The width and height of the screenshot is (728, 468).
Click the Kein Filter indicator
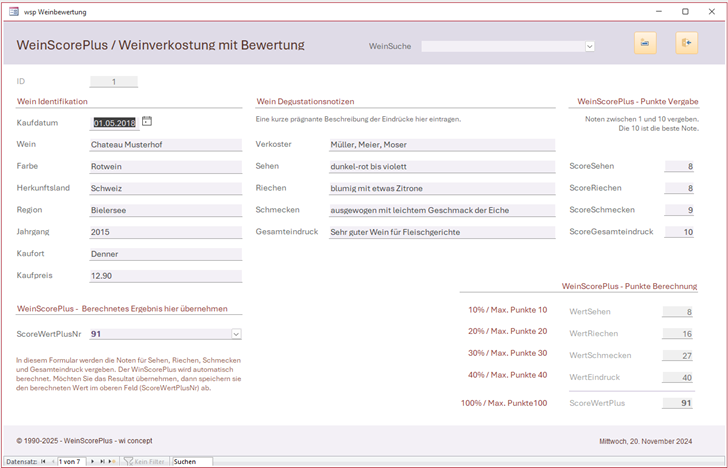(144, 462)
